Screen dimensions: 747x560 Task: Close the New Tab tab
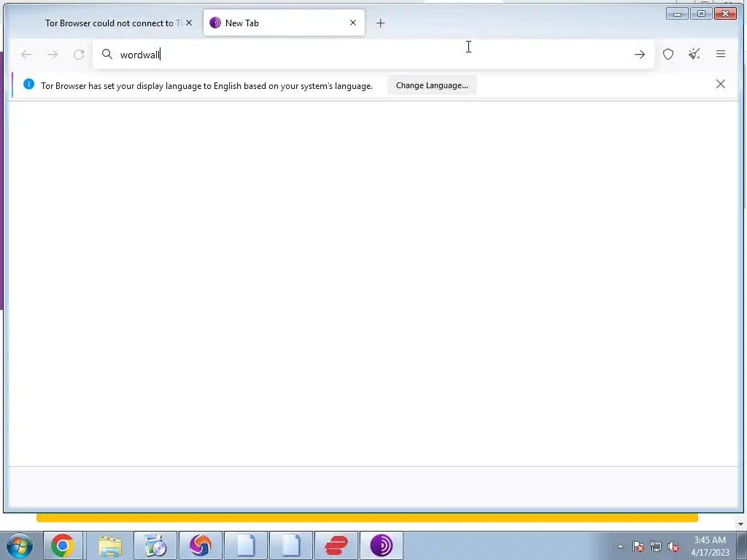click(353, 23)
